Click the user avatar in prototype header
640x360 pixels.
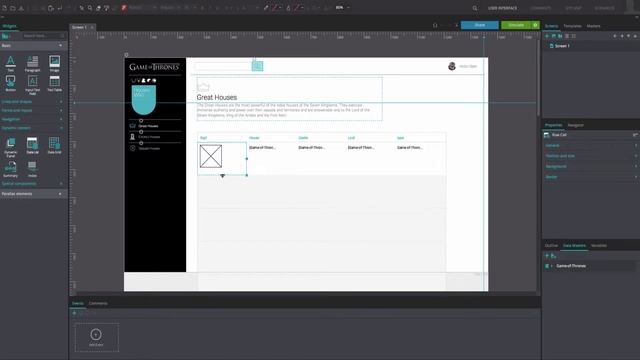pyautogui.click(x=452, y=66)
